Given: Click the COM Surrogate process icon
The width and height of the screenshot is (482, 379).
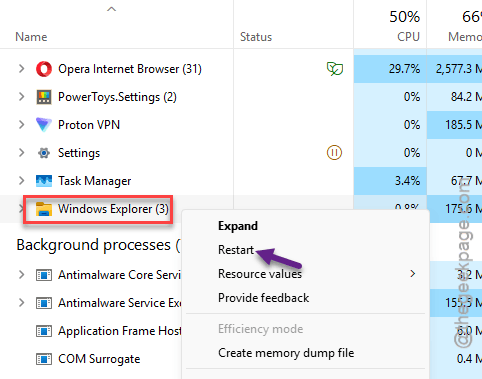Looking at the screenshot, I should coord(44,359).
